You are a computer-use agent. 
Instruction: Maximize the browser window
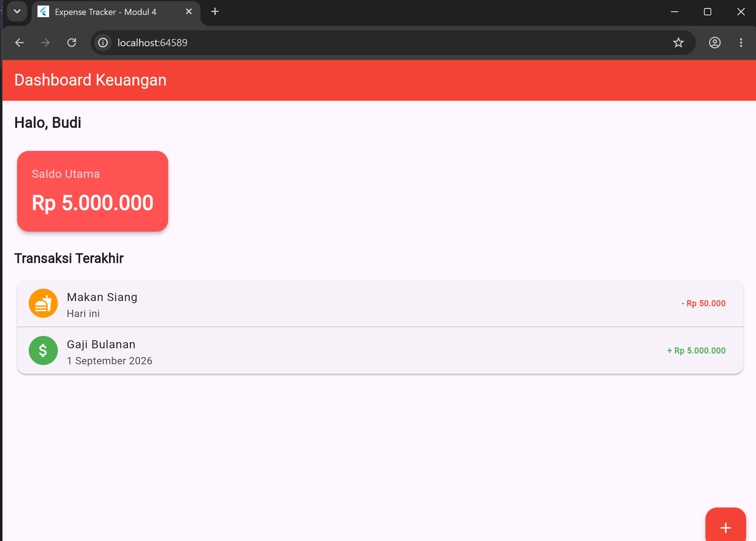tap(707, 12)
